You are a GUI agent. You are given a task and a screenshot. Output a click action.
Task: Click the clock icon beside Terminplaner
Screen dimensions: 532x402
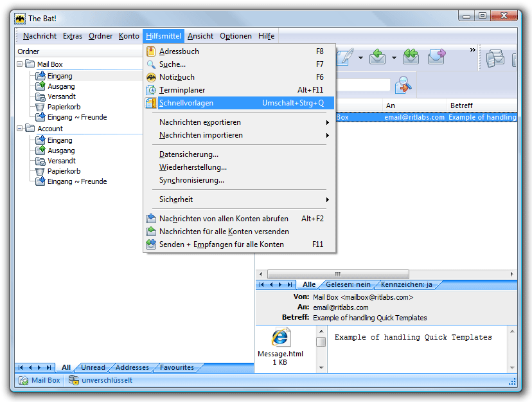point(151,90)
